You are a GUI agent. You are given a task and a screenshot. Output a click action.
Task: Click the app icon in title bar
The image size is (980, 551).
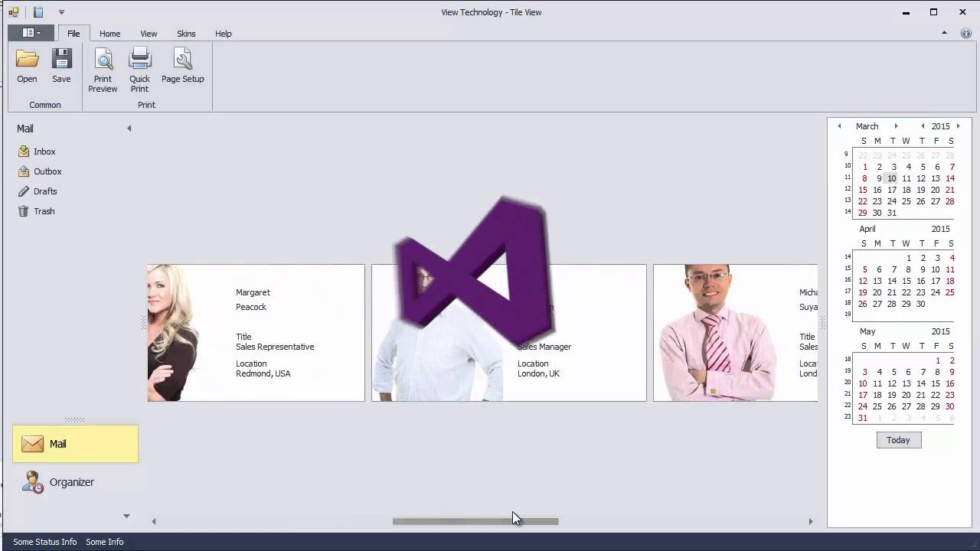pos(14,12)
